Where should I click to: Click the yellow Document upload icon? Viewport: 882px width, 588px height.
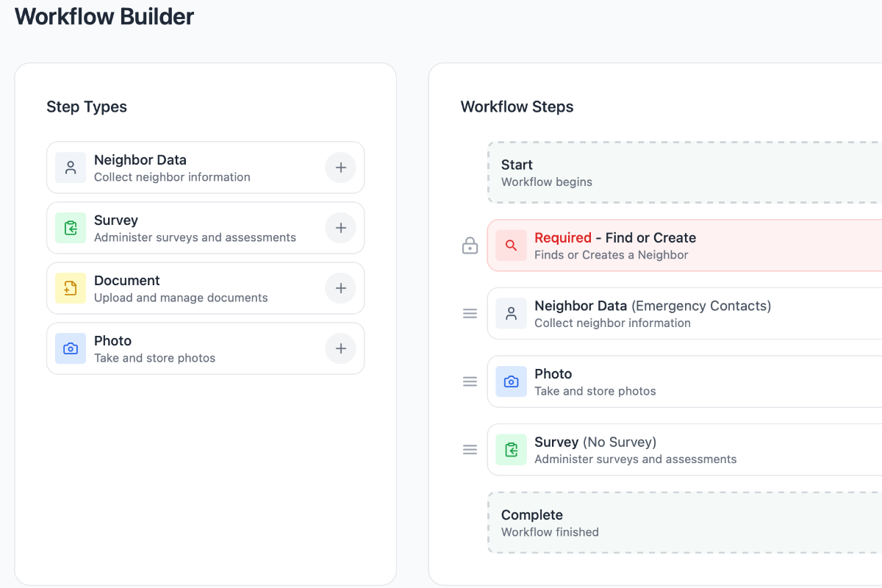point(70,288)
